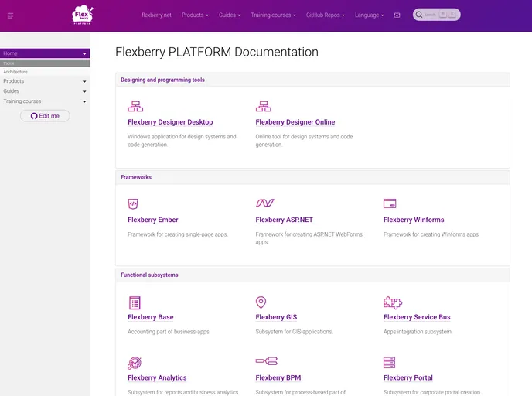Click the Flexberry Analytics chart icon
This screenshot has height=396, width=532.
[135, 363]
